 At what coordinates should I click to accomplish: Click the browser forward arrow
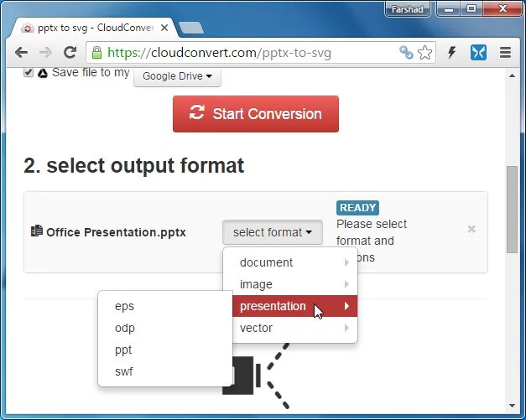[45, 53]
